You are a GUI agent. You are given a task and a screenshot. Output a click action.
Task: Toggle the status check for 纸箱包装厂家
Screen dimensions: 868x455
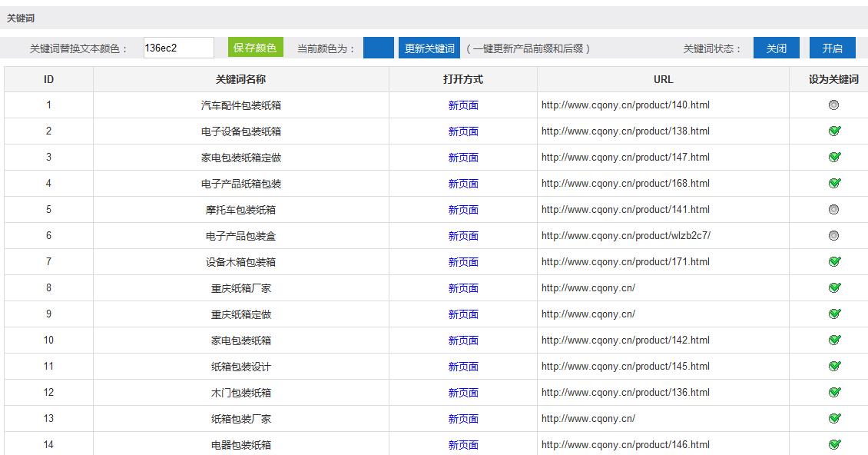click(834, 418)
